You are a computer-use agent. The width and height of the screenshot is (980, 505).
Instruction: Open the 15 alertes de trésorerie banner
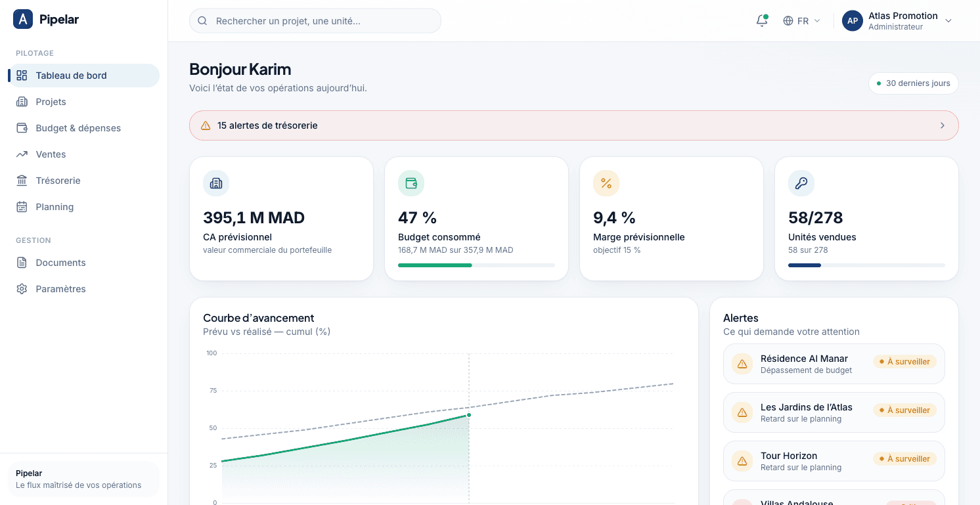coord(574,125)
